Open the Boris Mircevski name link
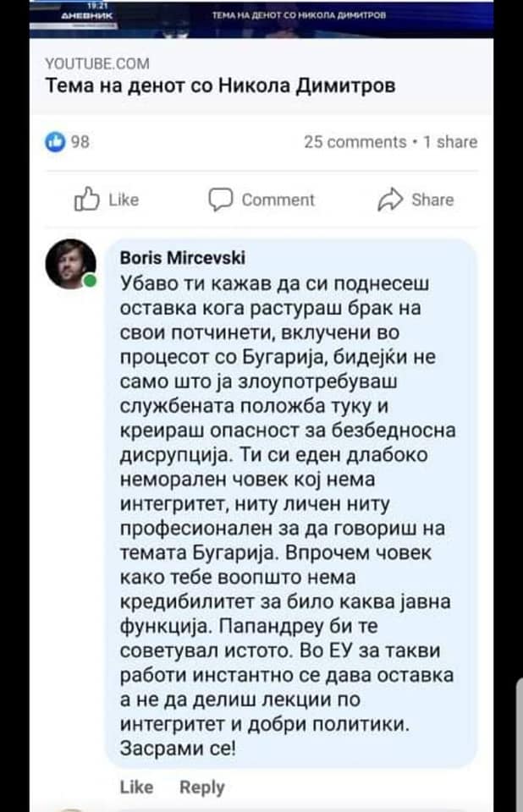This screenshot has height=812, width=523. tap(172, 259)
